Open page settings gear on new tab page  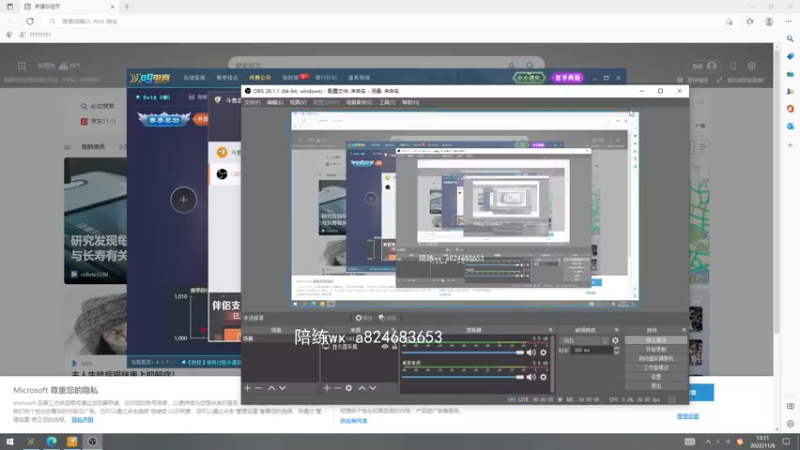pyautogui.click(x=752, y=66)
